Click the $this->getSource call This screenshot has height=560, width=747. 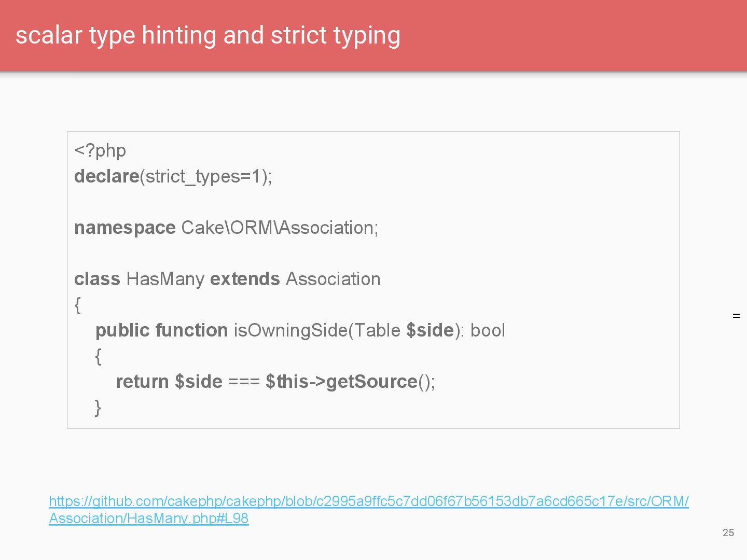click(342, 382)
